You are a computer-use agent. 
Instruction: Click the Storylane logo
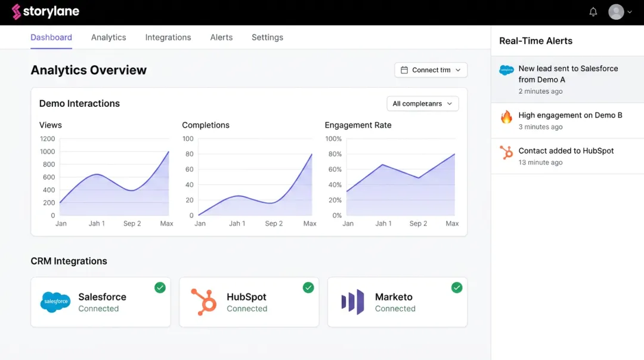click(x=45, y=11)
